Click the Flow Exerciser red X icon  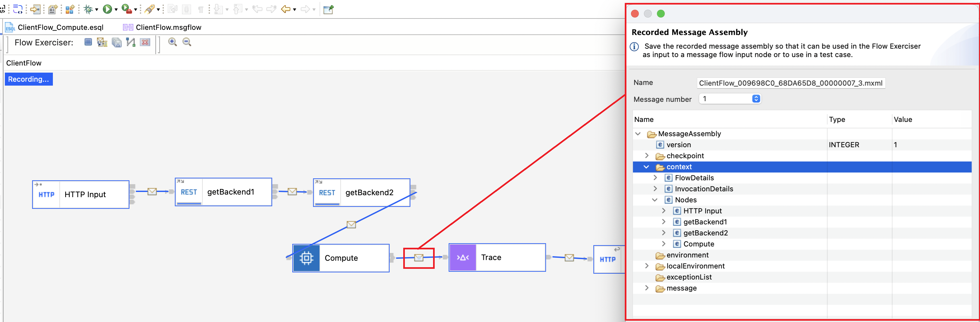[x=145, y=42]
